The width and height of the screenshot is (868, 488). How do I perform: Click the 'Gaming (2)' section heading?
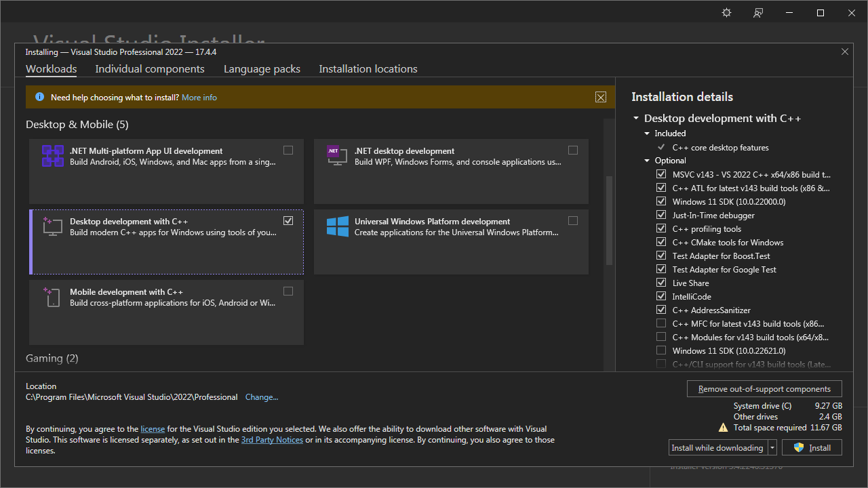pos(52,359)
